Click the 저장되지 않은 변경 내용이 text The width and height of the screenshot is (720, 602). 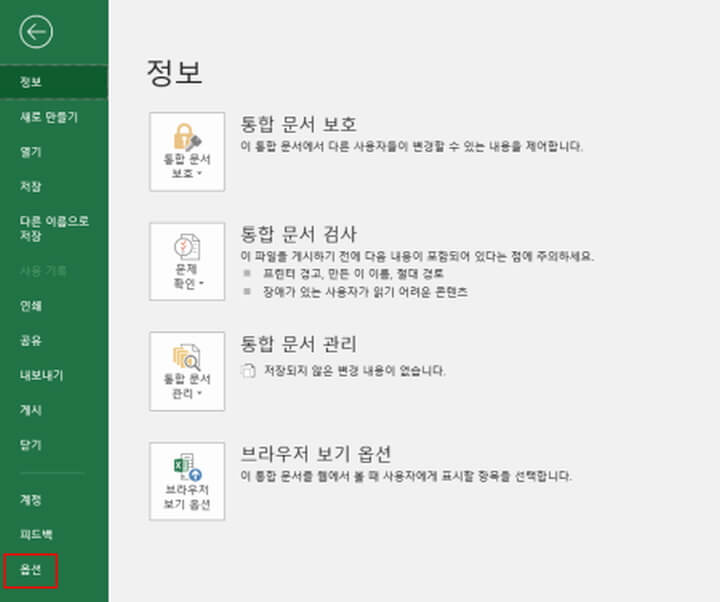[x=354, y=371]
